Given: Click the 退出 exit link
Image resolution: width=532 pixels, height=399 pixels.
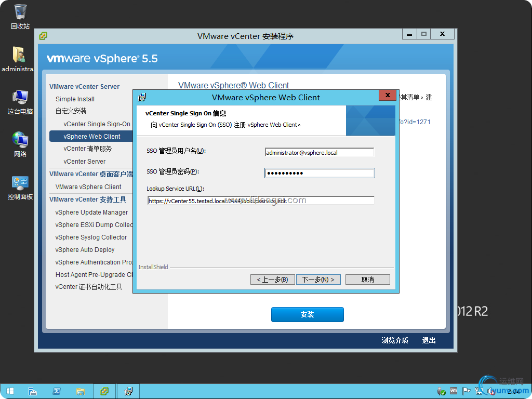Looking at the screenshot, I should pyautogui.click(x=429, y=340).
